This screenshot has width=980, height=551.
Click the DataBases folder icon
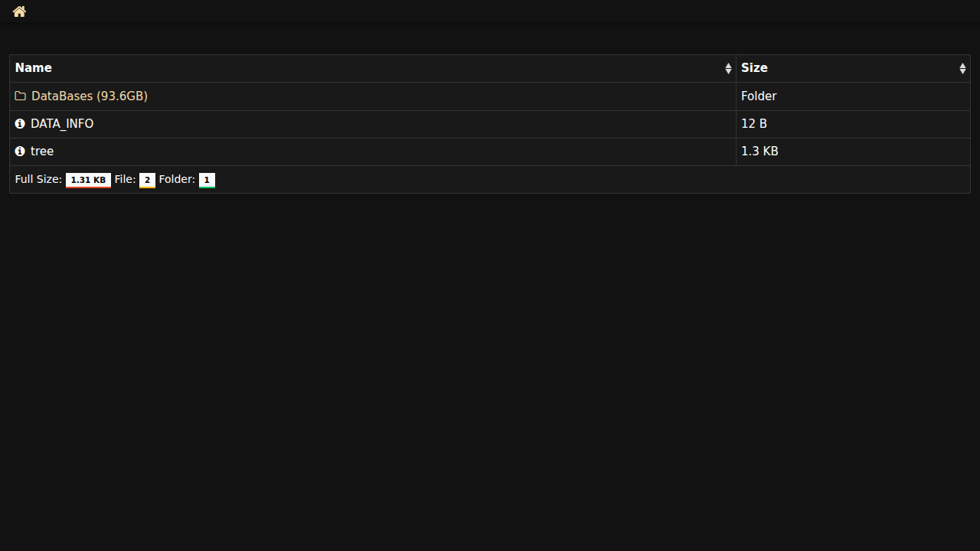[21, 96]
